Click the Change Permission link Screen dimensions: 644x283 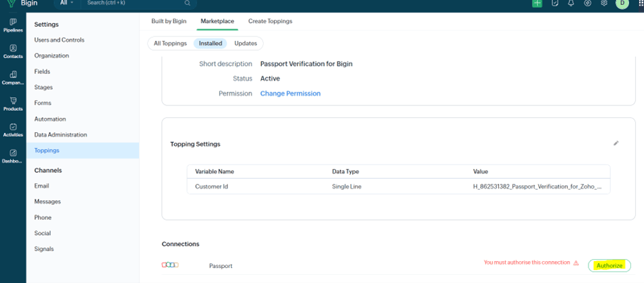pyautogui.click(x=290, y=94)
